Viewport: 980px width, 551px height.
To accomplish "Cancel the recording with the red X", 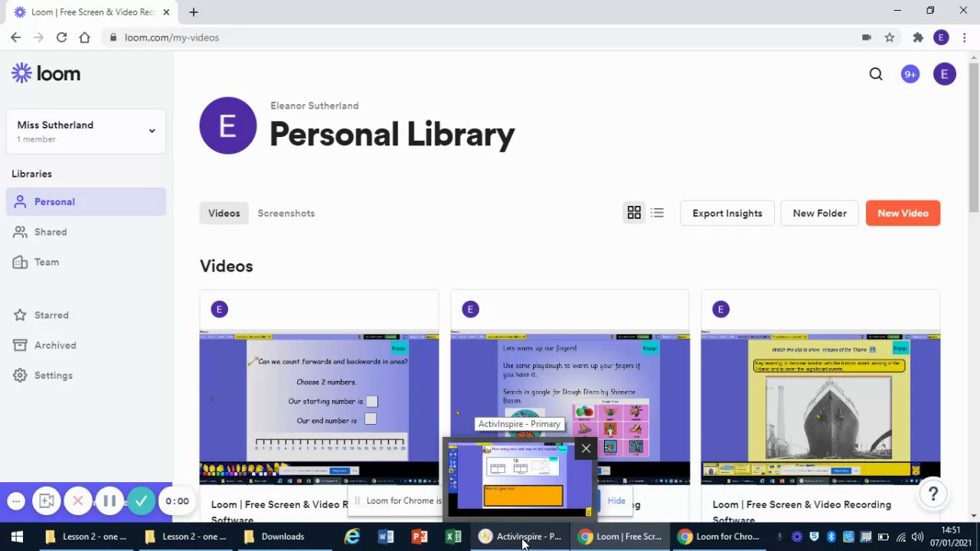I will pyautogui.click(x=77, y=501).
